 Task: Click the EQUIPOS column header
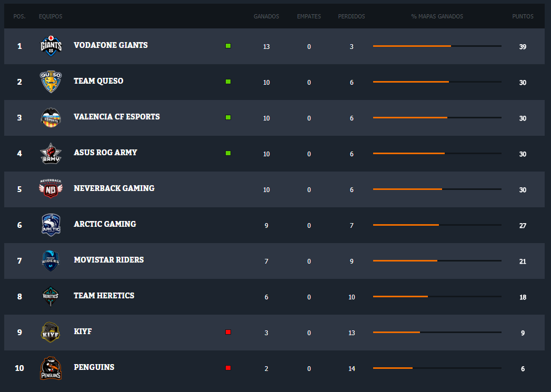51,16
